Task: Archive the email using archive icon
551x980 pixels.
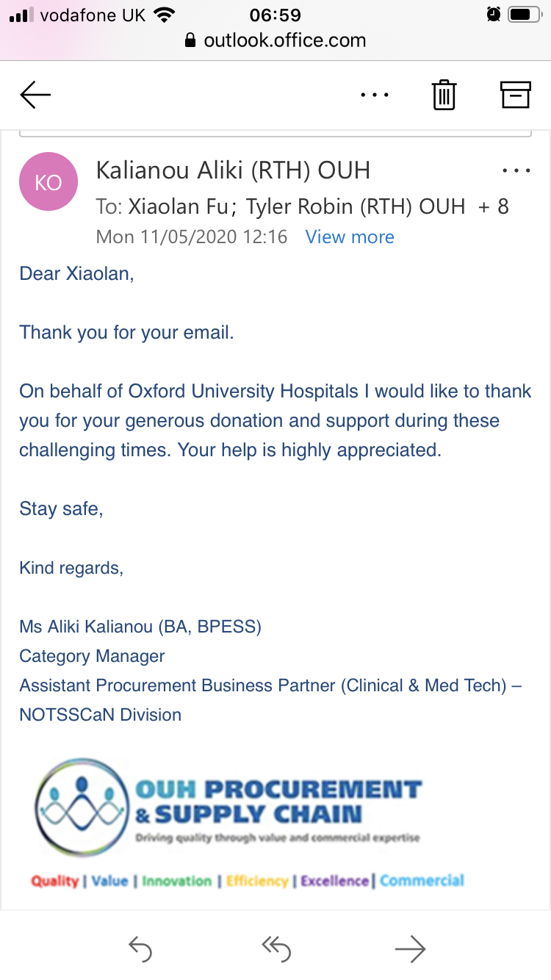Action: point(515,95)
